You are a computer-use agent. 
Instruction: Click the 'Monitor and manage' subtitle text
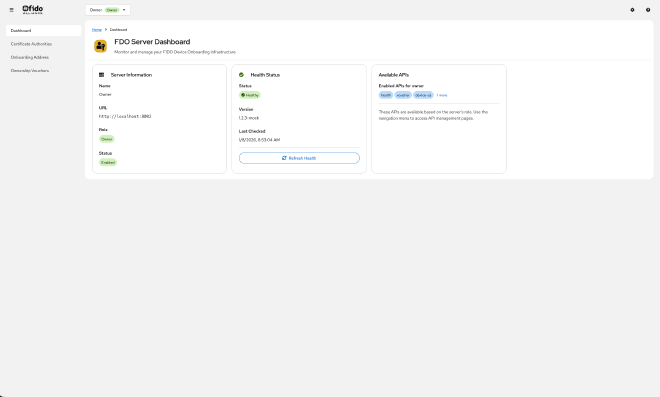[x=175, y=52]
